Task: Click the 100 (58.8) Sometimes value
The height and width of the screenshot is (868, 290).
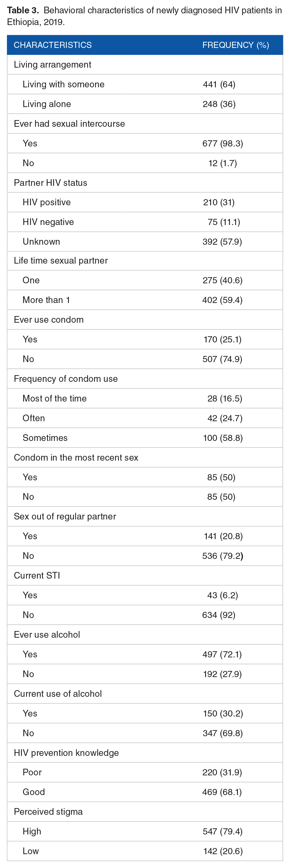Action: coord(223,438)
